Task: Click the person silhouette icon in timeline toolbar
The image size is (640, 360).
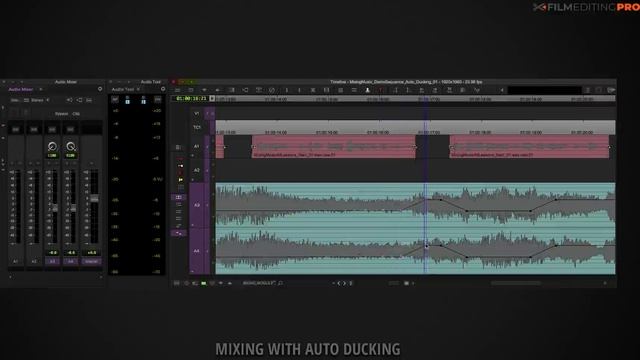Action: (367, 90)
